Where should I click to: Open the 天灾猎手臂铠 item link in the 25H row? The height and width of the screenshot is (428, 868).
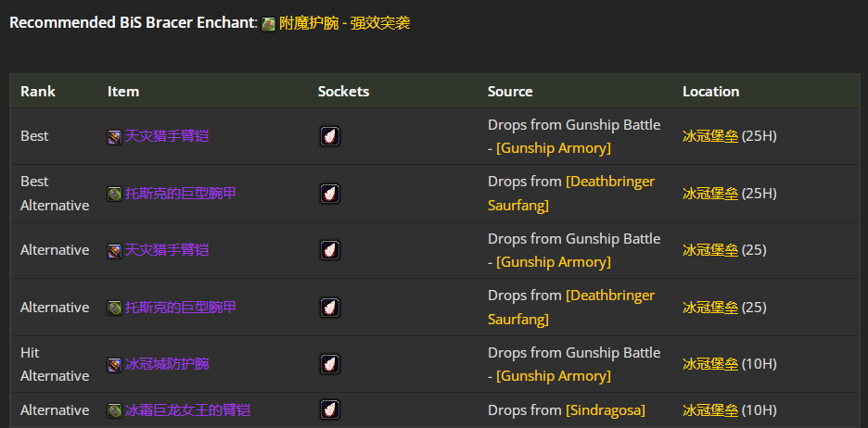click(x=167, y=136)
